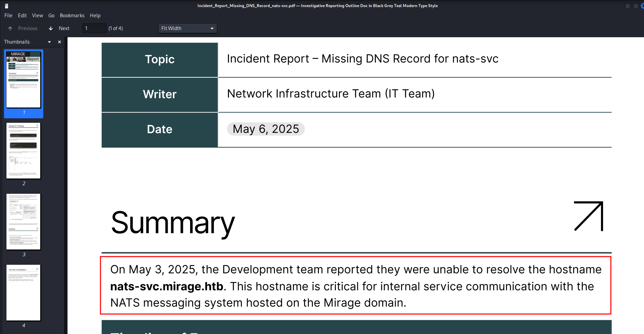Open the Fit Width zoom dropdown
This screenshot has width=644, height=334.
(x=187, y=28)
